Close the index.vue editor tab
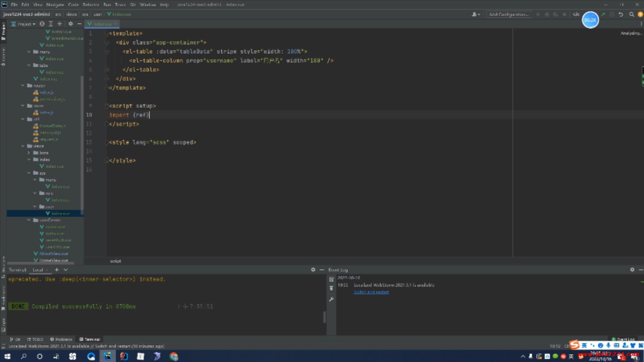 115,24
